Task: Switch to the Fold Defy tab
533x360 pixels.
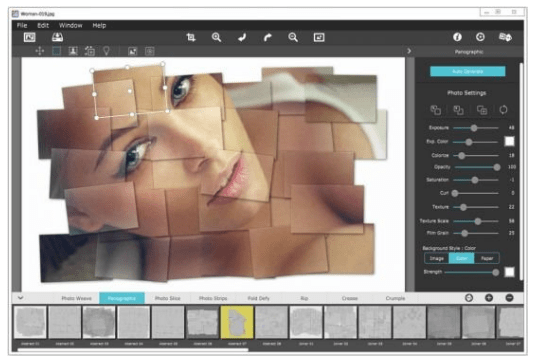Action: click(x=259, y=298)
